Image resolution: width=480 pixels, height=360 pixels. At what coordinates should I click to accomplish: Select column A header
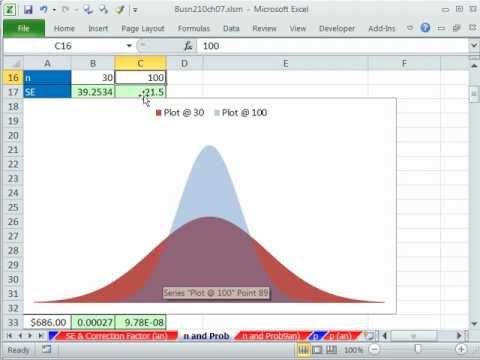pyautogui.click(x=47, y=63)
